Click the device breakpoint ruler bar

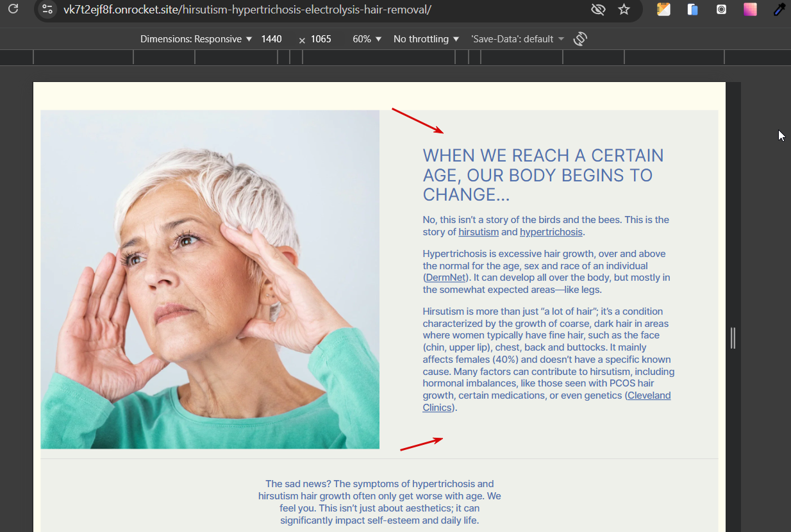395,57
